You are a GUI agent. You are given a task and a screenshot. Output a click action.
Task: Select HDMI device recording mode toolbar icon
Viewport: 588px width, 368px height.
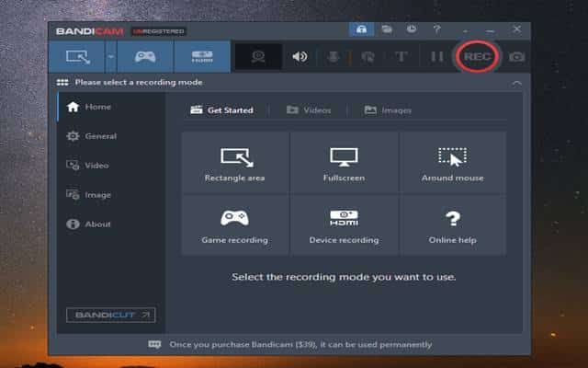click(x=202, y=57)
